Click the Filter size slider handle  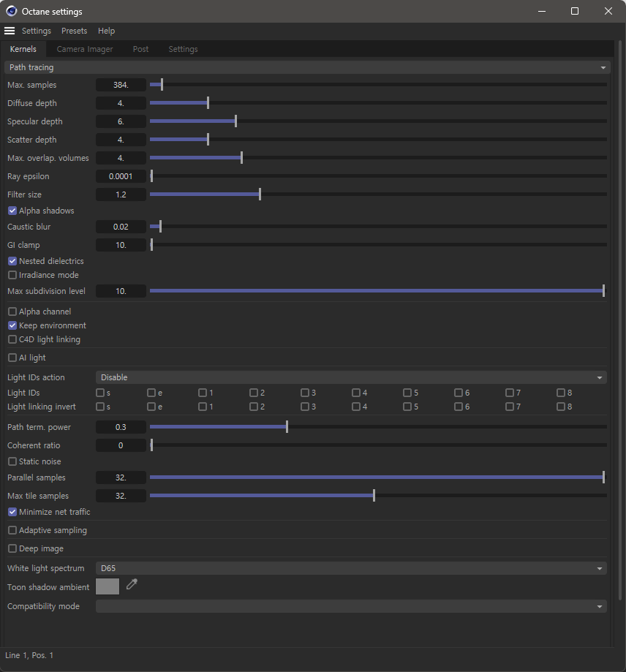pyautogui.click(x=260, y=195)
